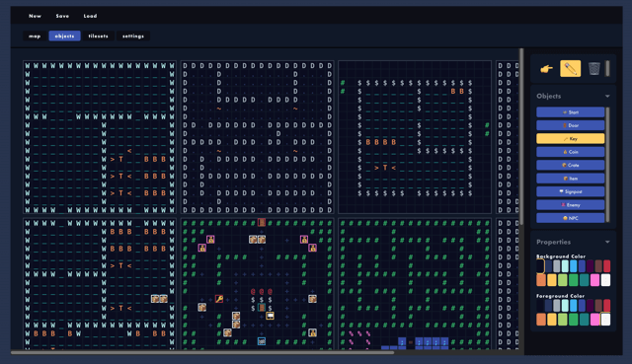Image resolution: width=632 pixels, height=364 pixels.
Task: Collapse the Properties panel arrow
Action: (x=607, y=242)
